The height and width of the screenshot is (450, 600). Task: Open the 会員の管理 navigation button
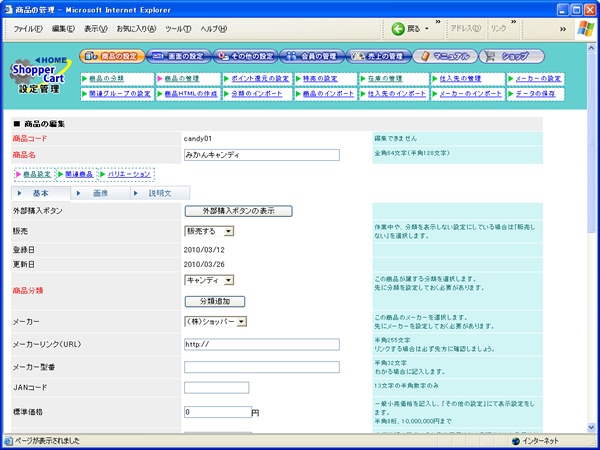pos(312,56)
